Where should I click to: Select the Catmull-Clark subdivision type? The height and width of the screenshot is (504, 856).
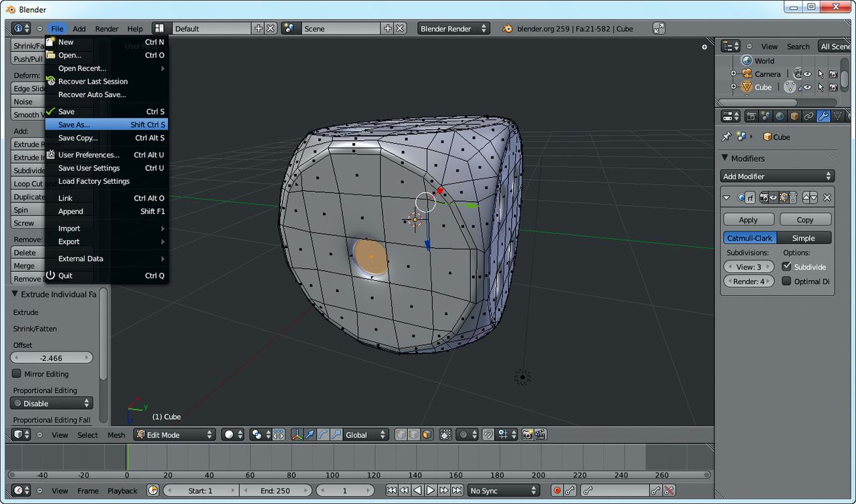pyautogui.click(x=749, y=238)
